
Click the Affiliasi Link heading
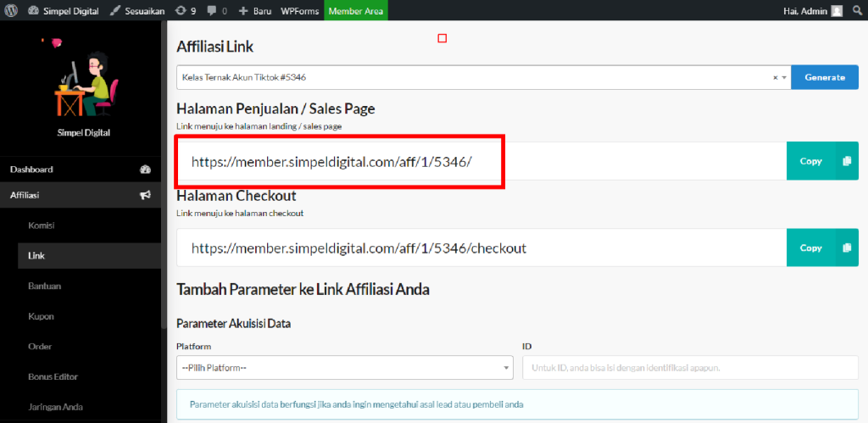click(214, 47)
